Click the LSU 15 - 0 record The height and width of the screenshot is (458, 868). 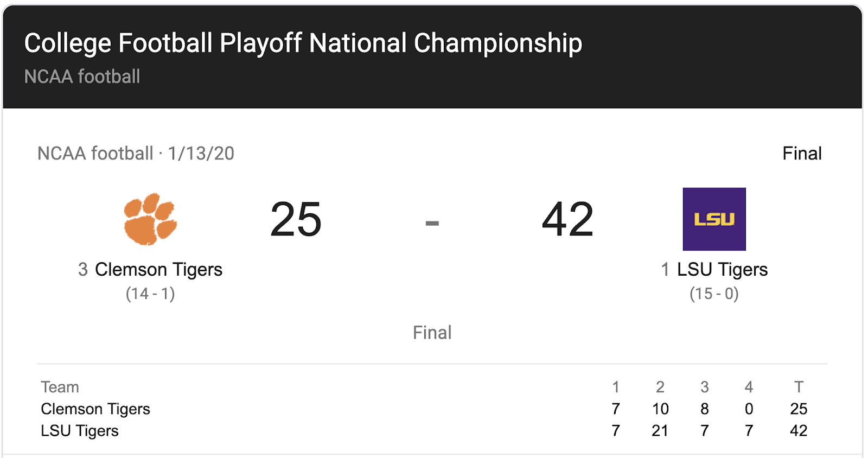point(714,294)
